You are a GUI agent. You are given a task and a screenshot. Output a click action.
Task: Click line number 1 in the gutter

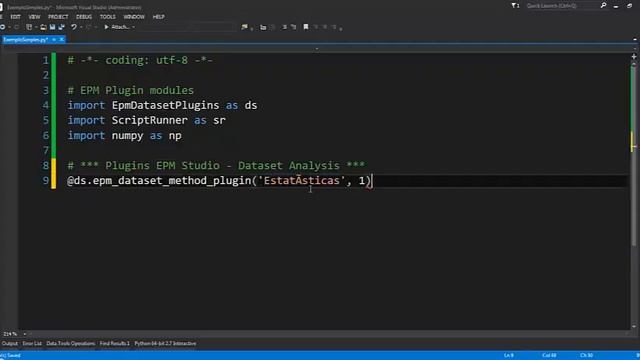pos(46,60)
